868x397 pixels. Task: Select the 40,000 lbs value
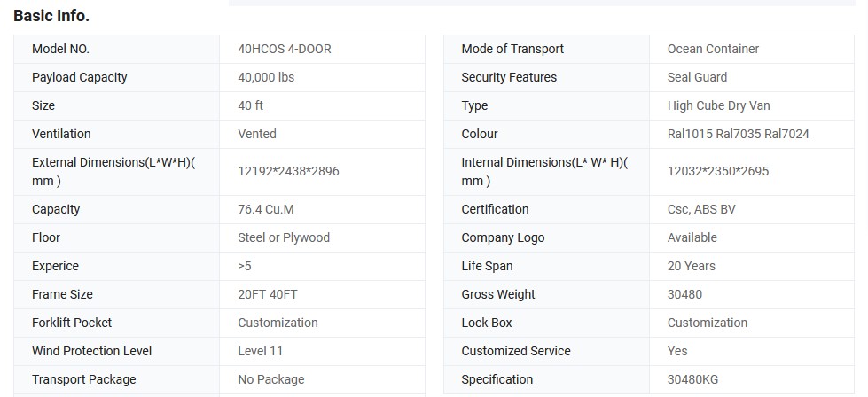(266, 77)
